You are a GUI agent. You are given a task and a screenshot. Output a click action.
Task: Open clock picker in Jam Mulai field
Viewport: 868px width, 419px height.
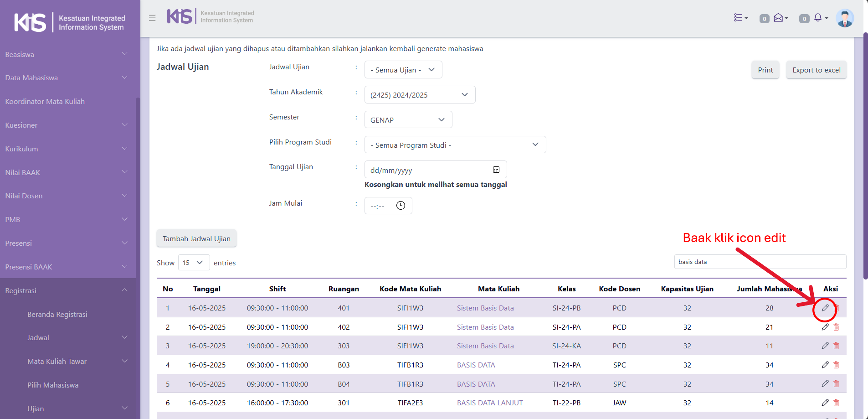(401, 206)
